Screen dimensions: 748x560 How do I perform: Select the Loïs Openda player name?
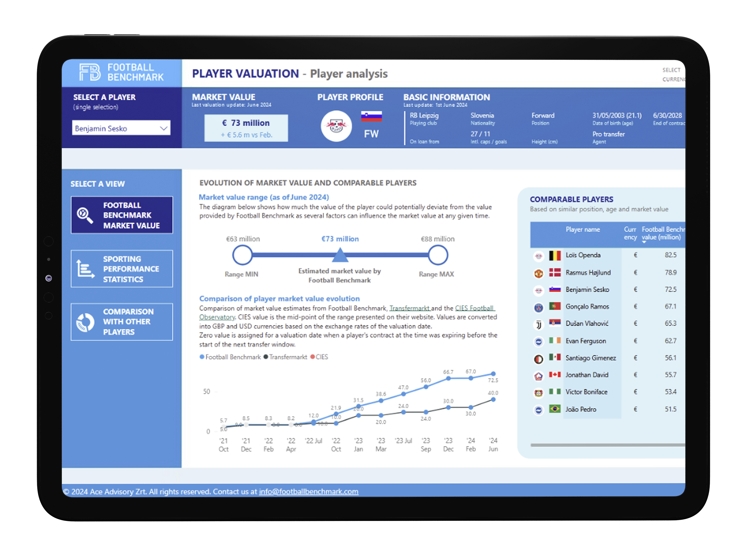[x=583, y=255]
